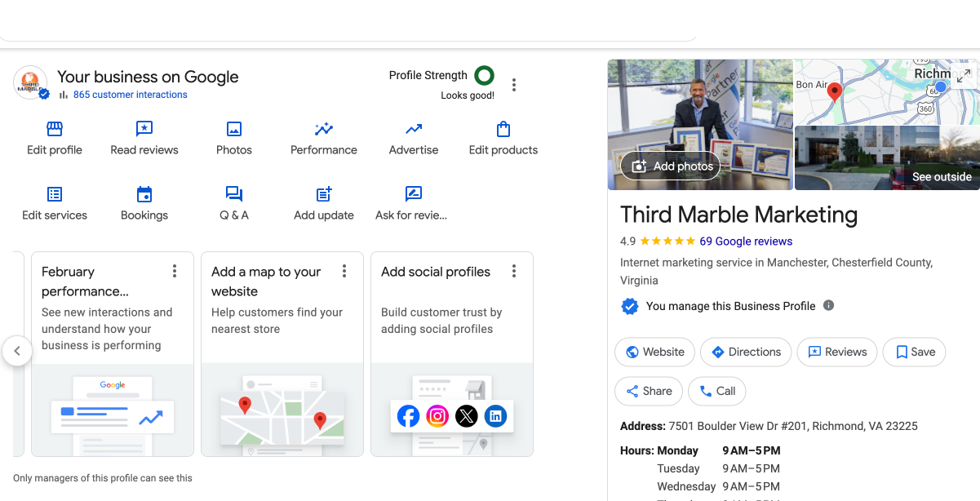
Task: Go to previous suggestion cards
Action: pyautogui.click(x=17, y=352)
